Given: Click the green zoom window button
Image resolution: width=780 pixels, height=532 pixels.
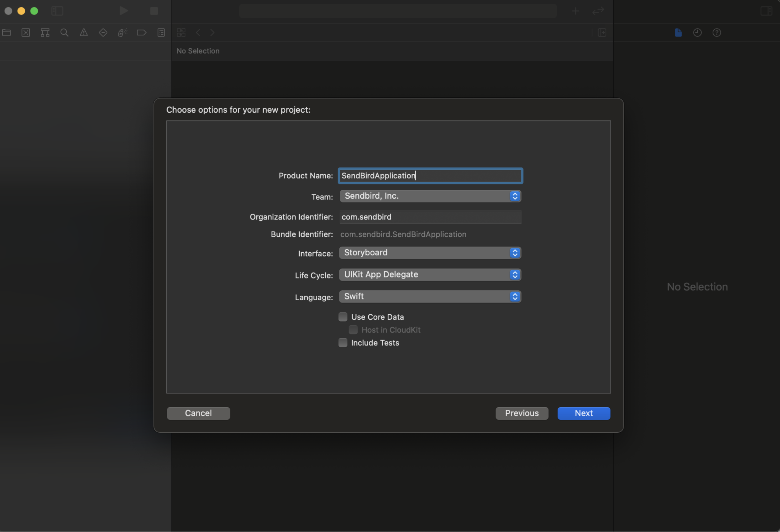Looking at the screenshot, I should coord(34,11).
